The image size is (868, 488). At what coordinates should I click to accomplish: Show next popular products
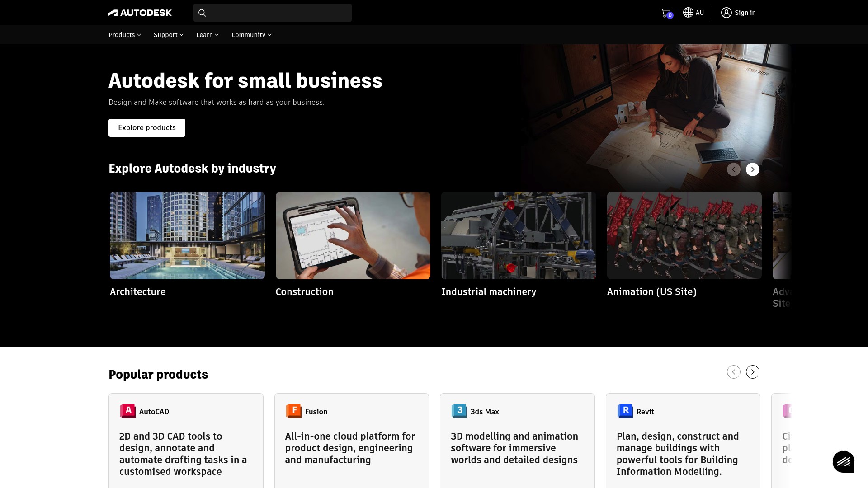753,372
